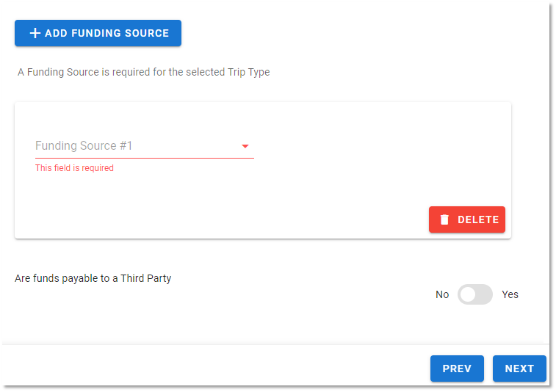The width and height of the screenshot is (556, 392).
Task: Select the Yes label beside the switch
Action: coord(510,294)
